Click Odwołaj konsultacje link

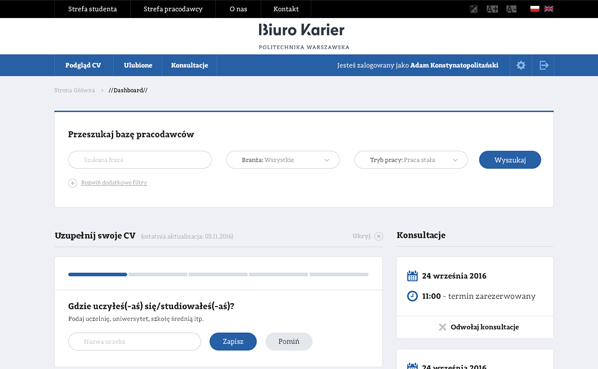tap(485, 327)
